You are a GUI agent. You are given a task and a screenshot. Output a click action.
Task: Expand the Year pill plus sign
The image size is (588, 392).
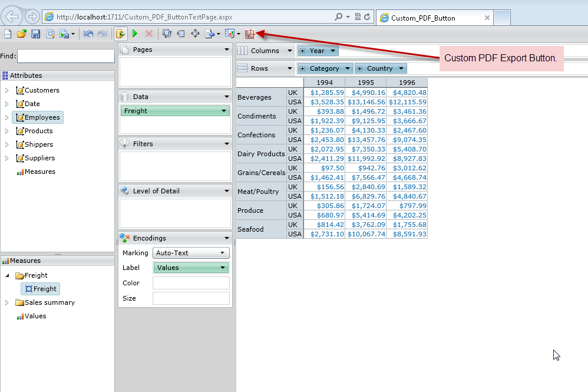tap(303, 51)
